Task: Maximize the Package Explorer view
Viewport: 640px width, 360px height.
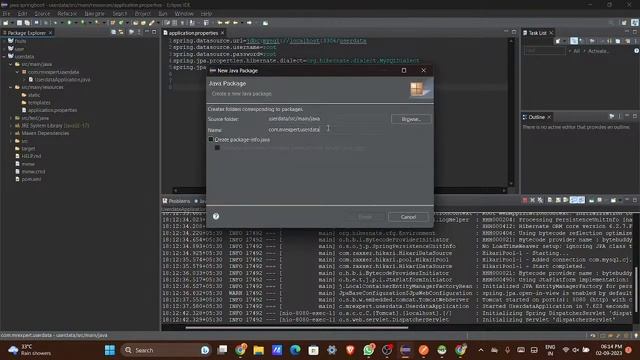Action: (154, 32)
